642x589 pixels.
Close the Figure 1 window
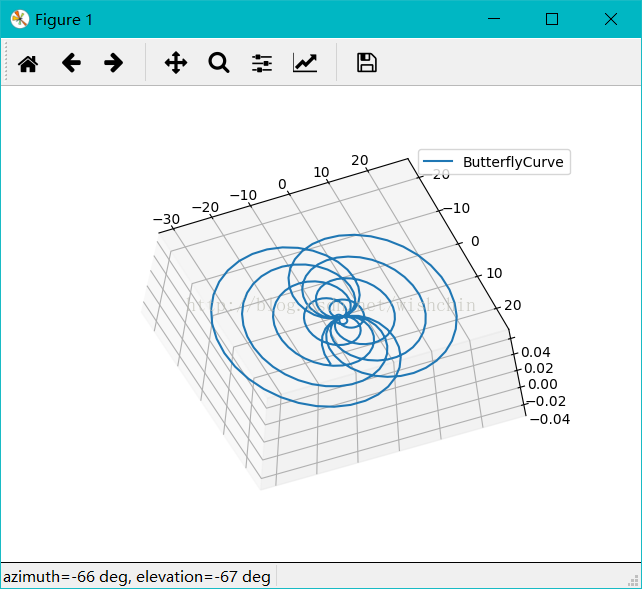tap(610, 19)
